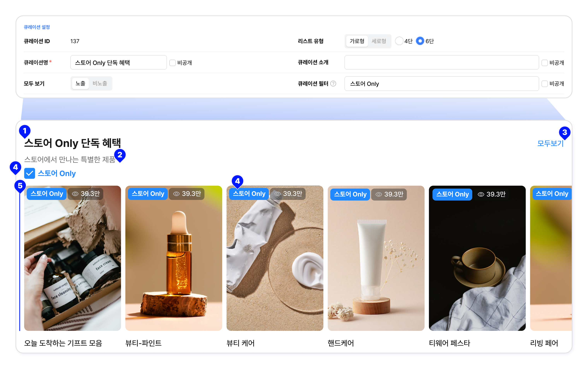Click eye view-count badge on 핸드케어 card
Image resolution: width=588 pixels, height=372 pixels.
(x=389, y=194)
